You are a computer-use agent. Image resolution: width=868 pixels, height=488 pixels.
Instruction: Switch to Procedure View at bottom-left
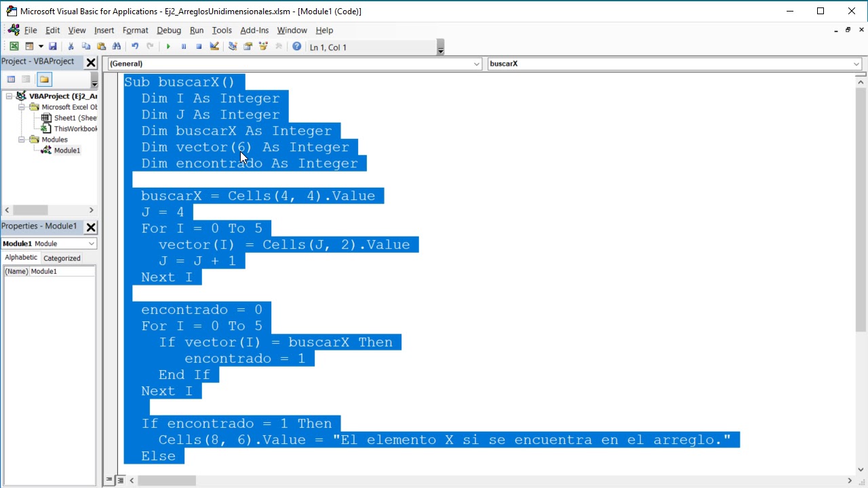[x=109, y=480]
